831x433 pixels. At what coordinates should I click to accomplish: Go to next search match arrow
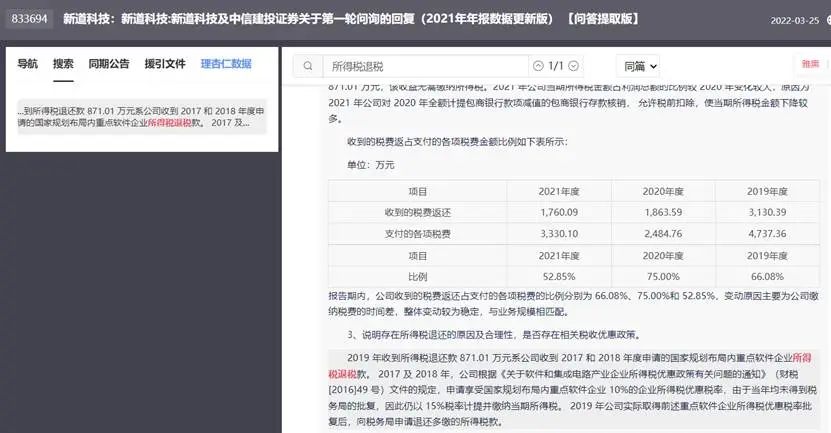573,66
